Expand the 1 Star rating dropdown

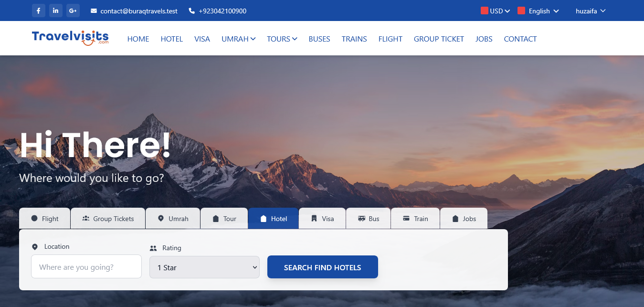pyautogui.click(x=204, y=267)
